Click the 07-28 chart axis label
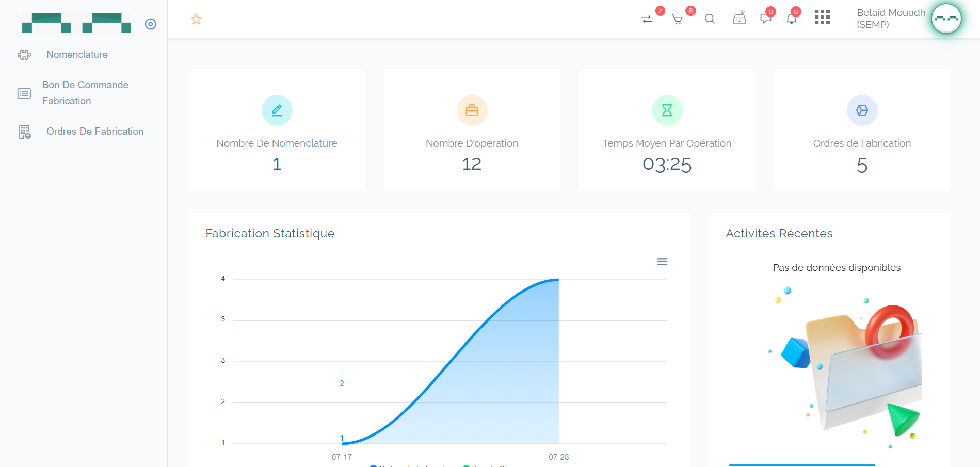This screenshot has height=467, width=980. [559, 457]
